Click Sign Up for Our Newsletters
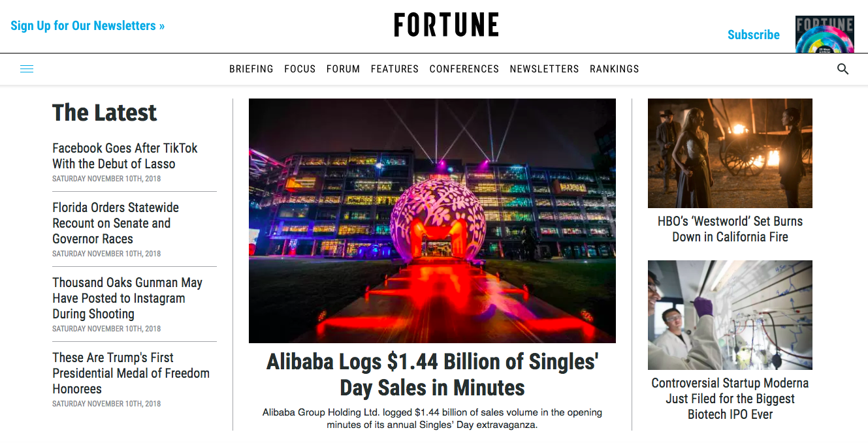Viewport: 868px width, 443px height. [87, 25]
